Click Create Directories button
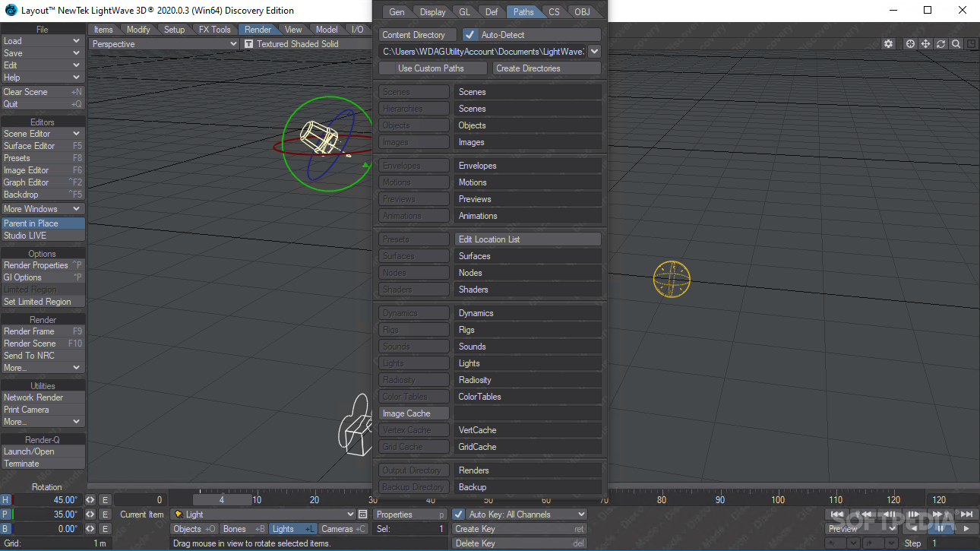 point(546,68)
